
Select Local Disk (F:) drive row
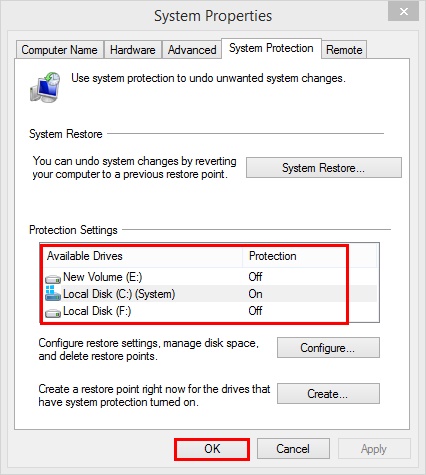tap(210, 311)
